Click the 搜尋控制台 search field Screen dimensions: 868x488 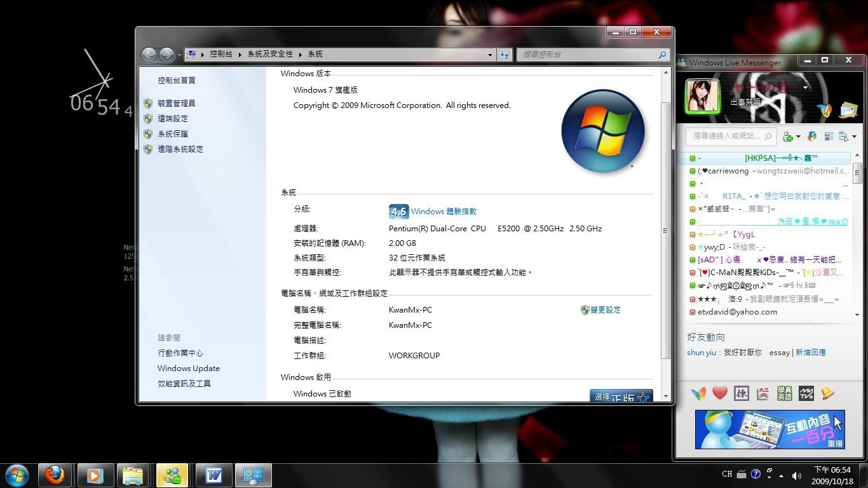coord(588,55)
